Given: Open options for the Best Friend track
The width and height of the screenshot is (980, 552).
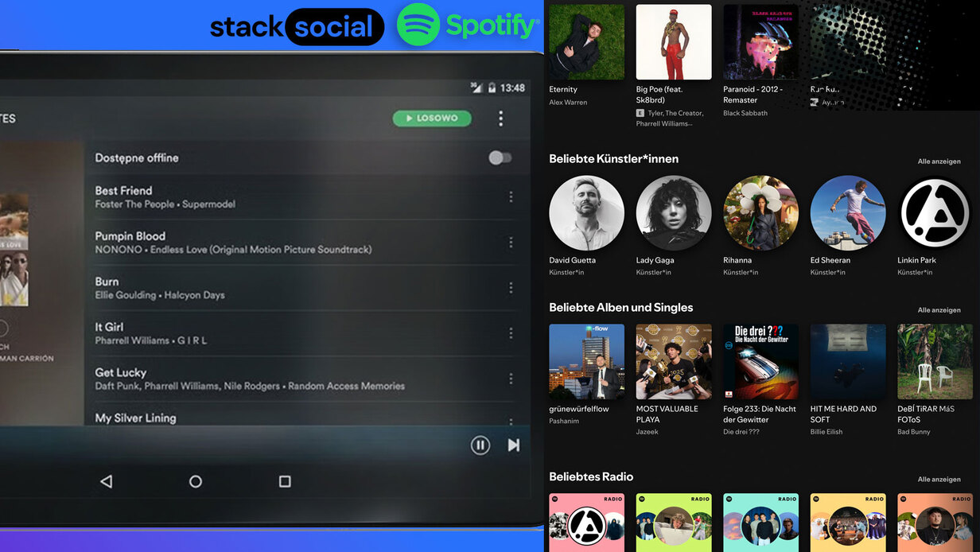Looking at the screenshot, I should point(511,197).
